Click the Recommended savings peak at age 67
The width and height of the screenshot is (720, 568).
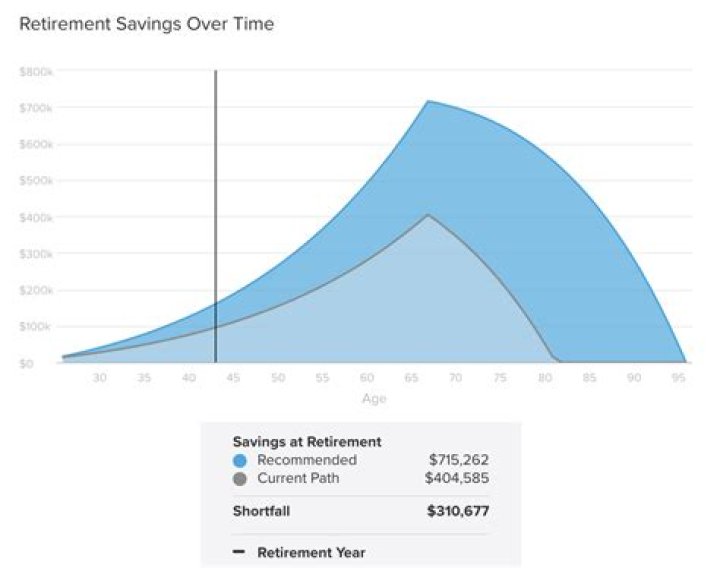point(428,101)
